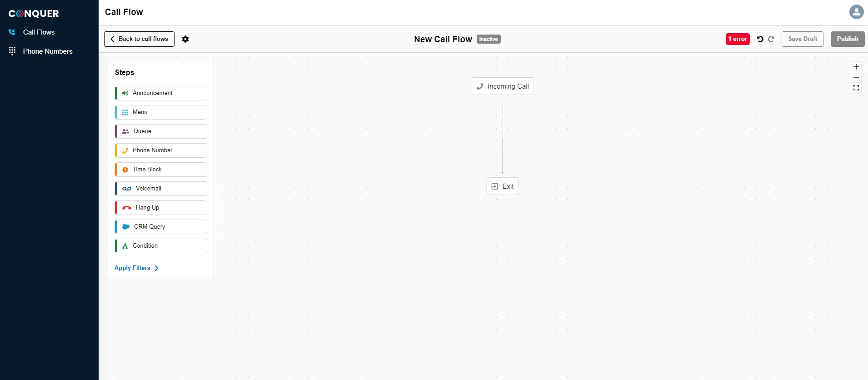The image size is (868, 380).
Task: Open the user account avatar
Action: coord(857,12)
